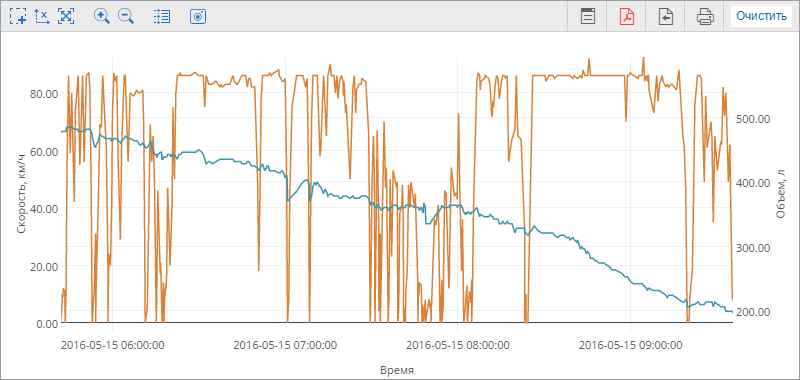Click the 200.00 volume axis value

point(753,312)
